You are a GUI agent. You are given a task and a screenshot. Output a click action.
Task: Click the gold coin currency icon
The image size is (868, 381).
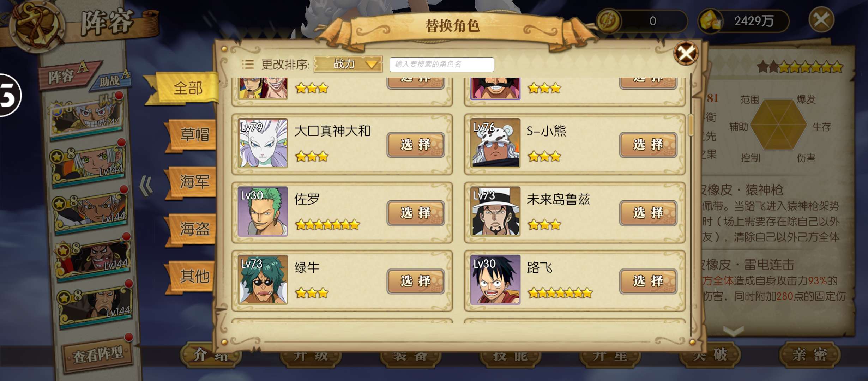609,21
